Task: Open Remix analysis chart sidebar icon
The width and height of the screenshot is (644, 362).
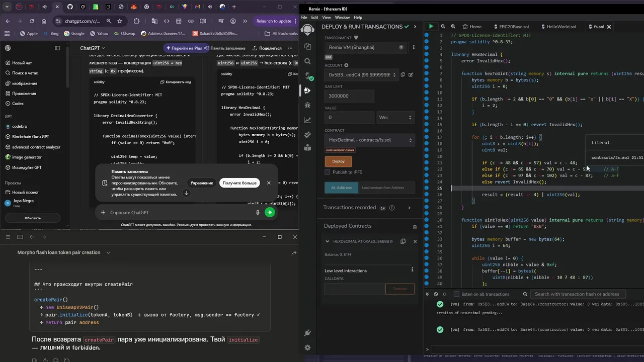Action: point(307,120)
